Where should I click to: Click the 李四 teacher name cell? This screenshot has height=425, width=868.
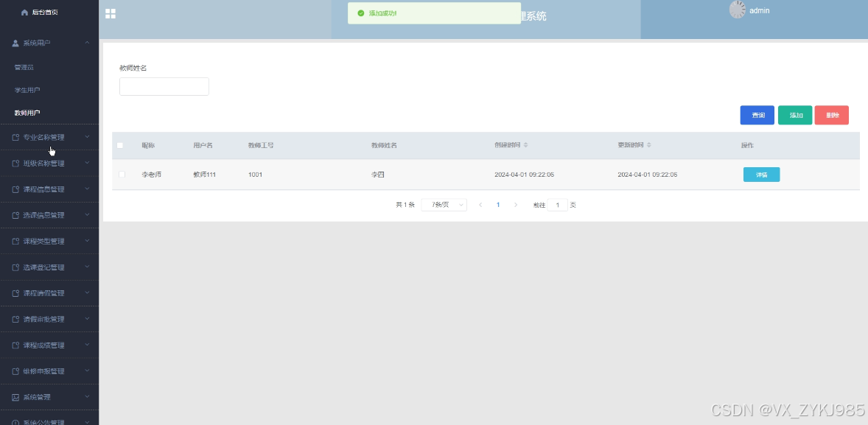pos(377,175)
